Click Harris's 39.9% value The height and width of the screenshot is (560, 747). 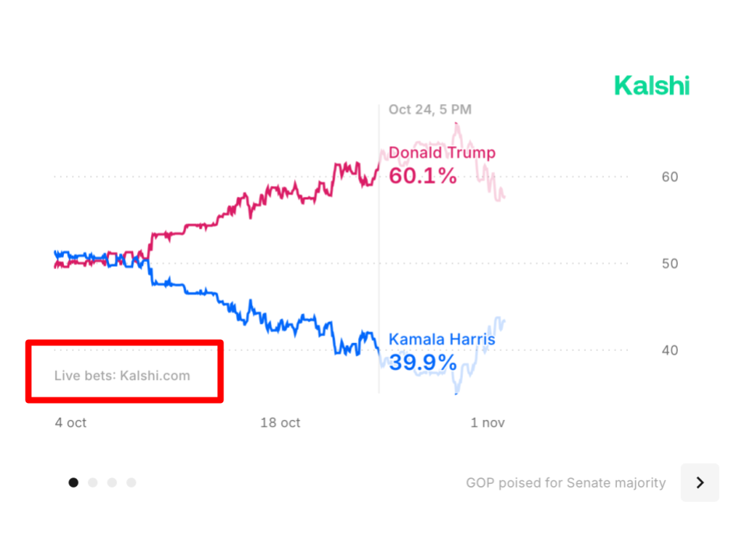pos(423,362)
